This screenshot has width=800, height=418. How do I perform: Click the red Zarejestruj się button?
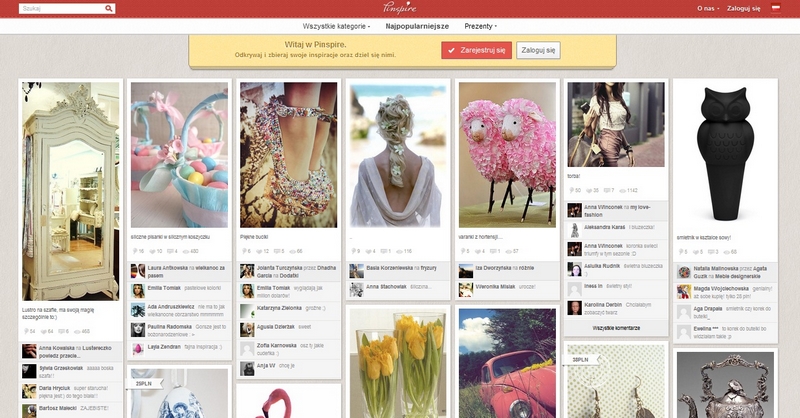477,50
